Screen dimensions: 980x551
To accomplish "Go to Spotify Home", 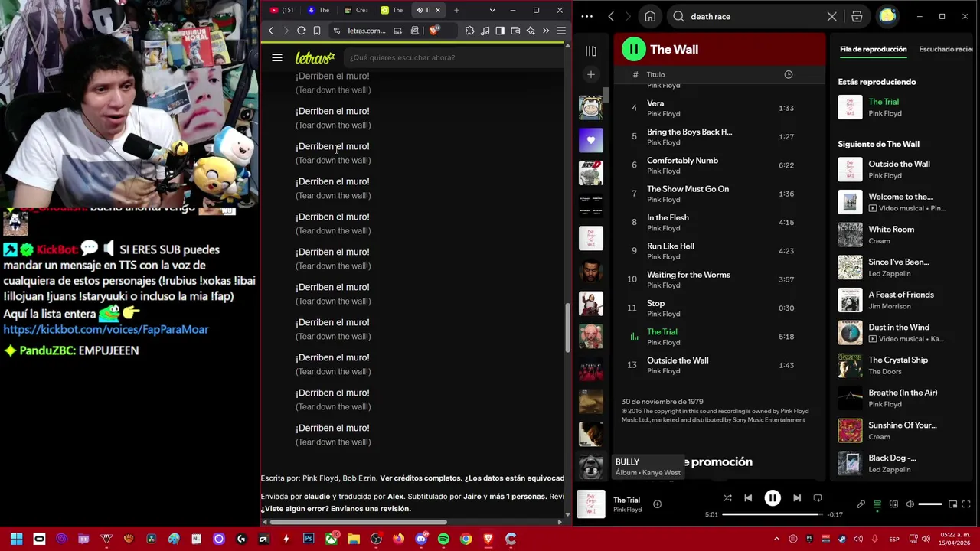I will tap(650, 16).
